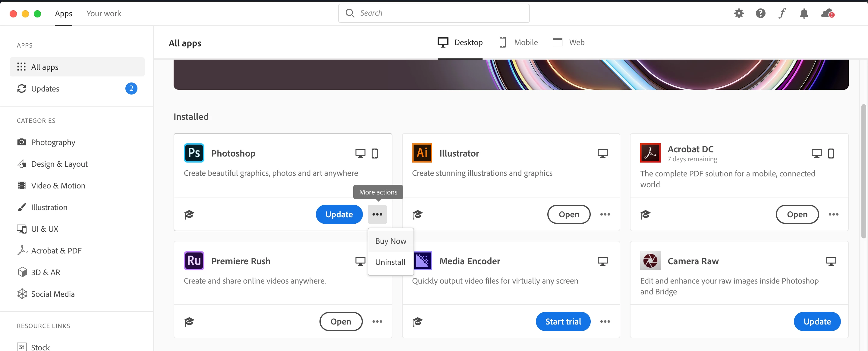The height and width of the screenshot is (351, 868).
Task: Choose Buy Now from the menu
Action: (391, 241)
